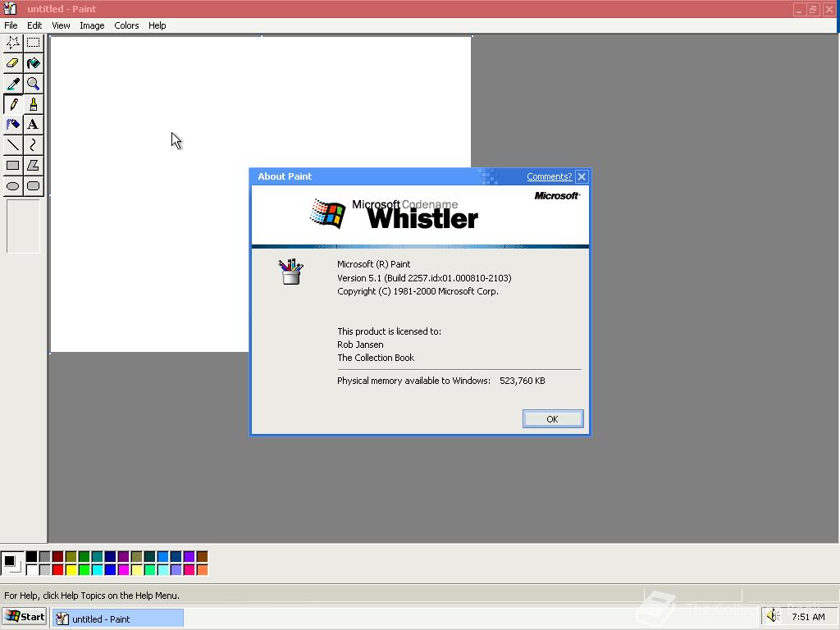Open the File menu
Screen dimensions: 840x630
(x=11, y=25)
